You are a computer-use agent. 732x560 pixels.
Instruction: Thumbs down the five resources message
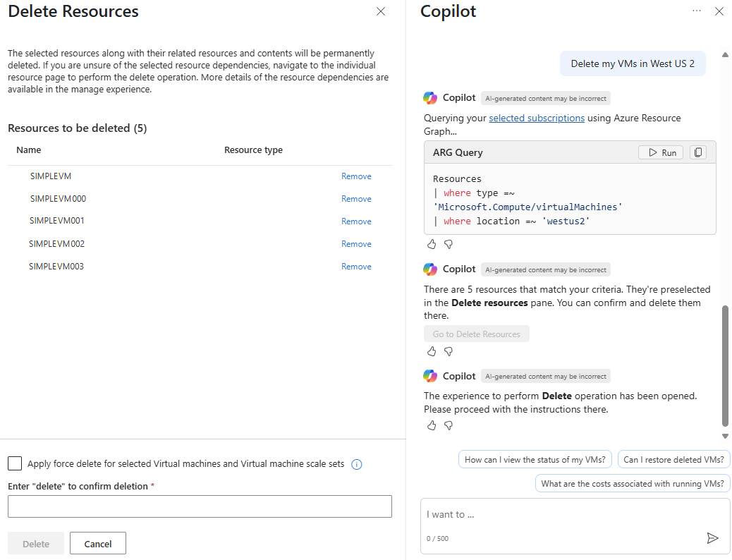(449, 351)
